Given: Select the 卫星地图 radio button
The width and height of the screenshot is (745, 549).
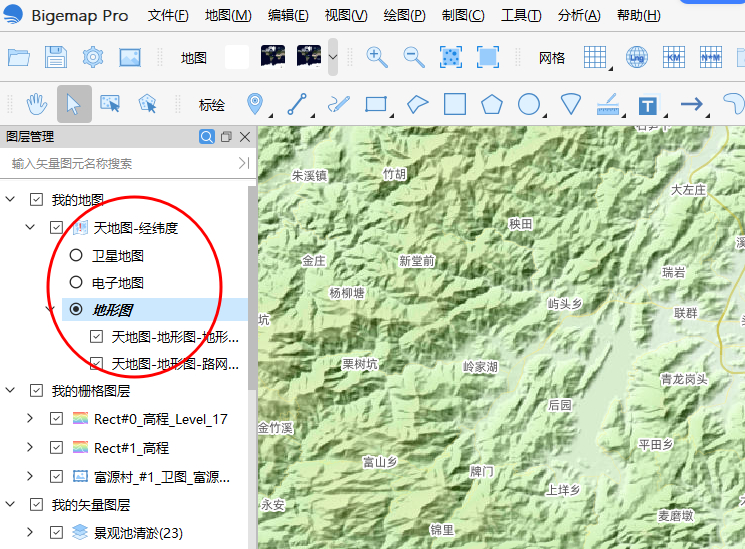Looking at the screenshot, I should click(76, 255).
